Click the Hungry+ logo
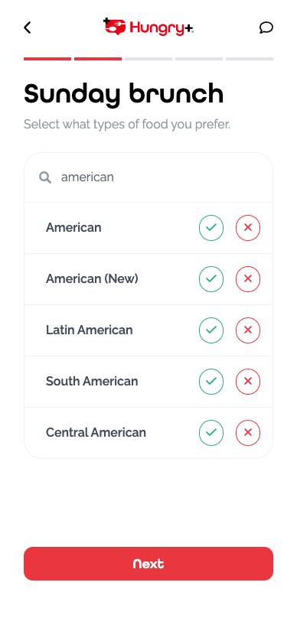Viewport: 297px width, 644px height. tap(148, 27)
